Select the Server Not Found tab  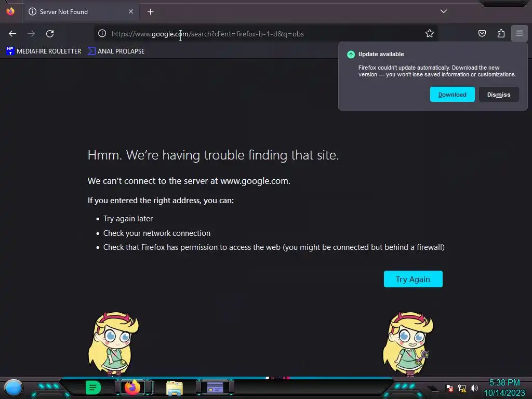82,12
